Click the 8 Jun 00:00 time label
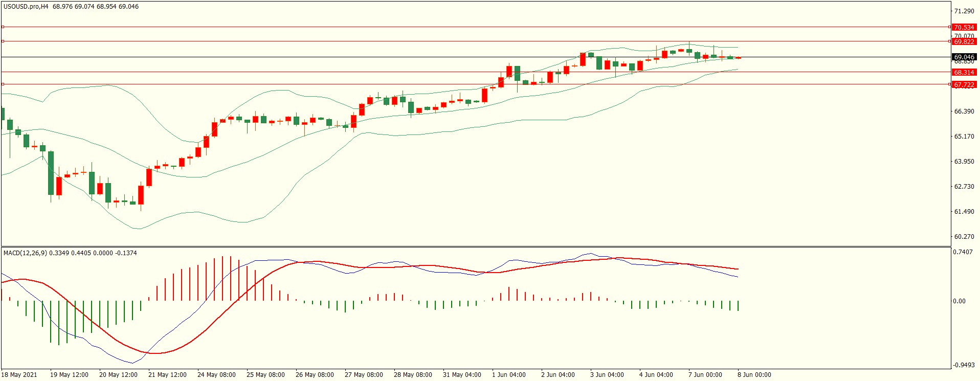The height and width of the screenshot is (381, 980). [x=754, y=374]
